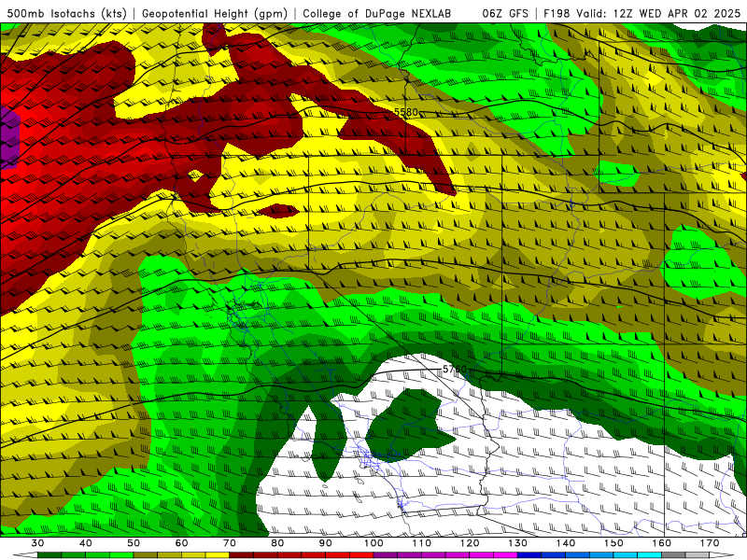Click the 70 value on the color scale

pos(229,543)
